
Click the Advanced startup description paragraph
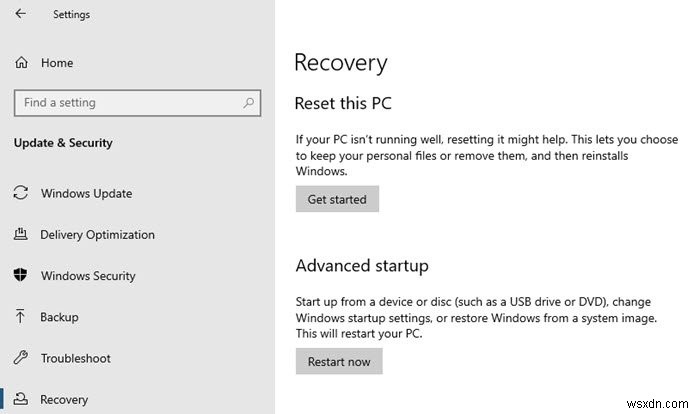(476, 318)
